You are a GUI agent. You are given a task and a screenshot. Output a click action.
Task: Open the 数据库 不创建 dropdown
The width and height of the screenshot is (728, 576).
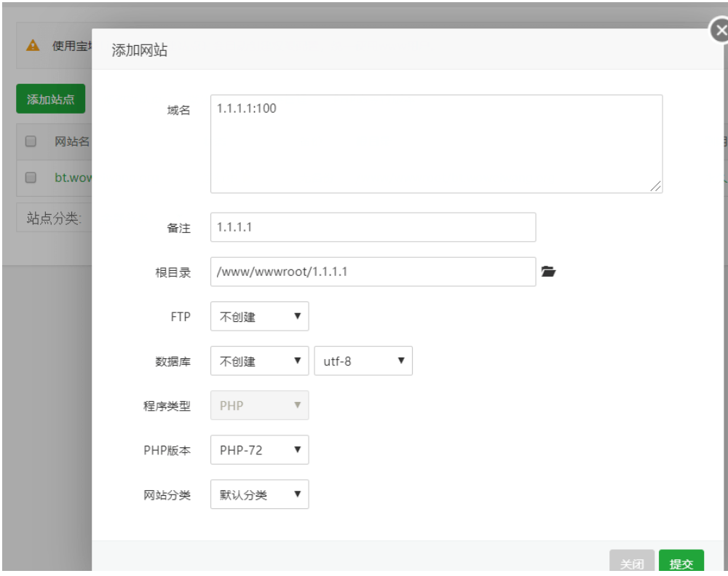[x=259, y=361]
